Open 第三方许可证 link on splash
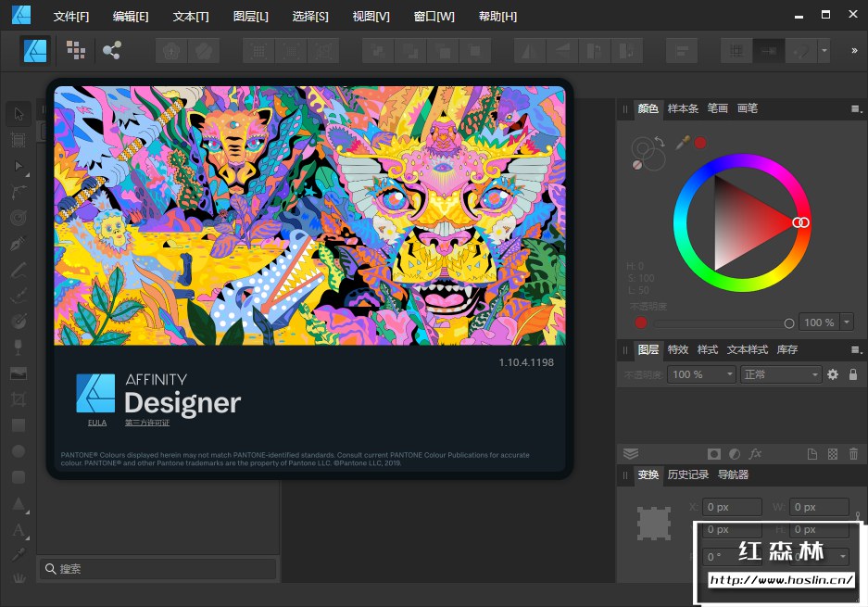 147,423
